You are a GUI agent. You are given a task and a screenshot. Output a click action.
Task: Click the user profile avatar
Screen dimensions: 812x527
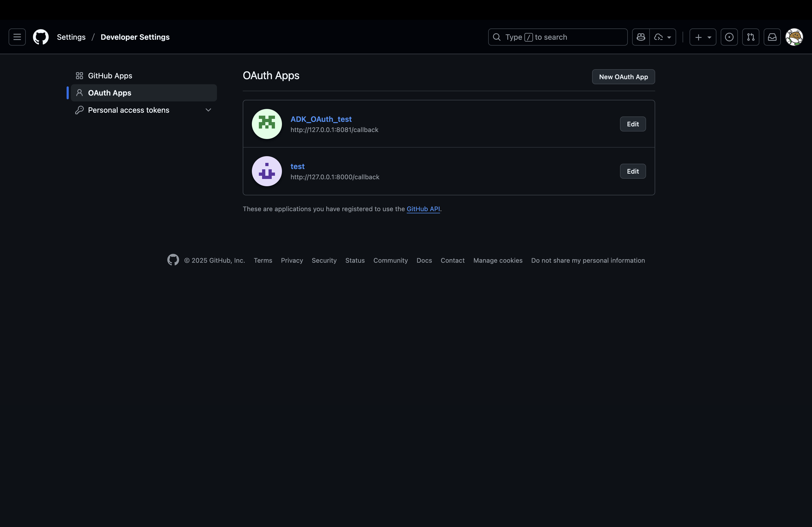point(794,37)
